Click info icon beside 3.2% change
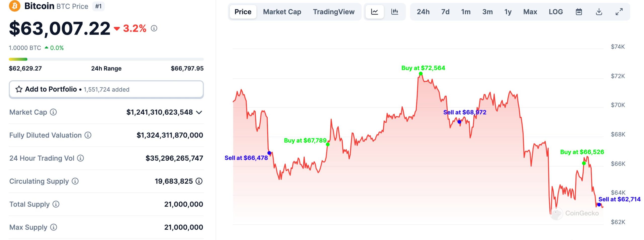The width and height of the screenshot is (644, 240). (154, 28)
